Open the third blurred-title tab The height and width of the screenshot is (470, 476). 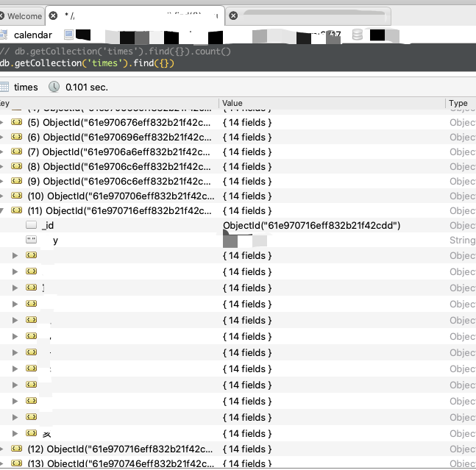[294, 15]
